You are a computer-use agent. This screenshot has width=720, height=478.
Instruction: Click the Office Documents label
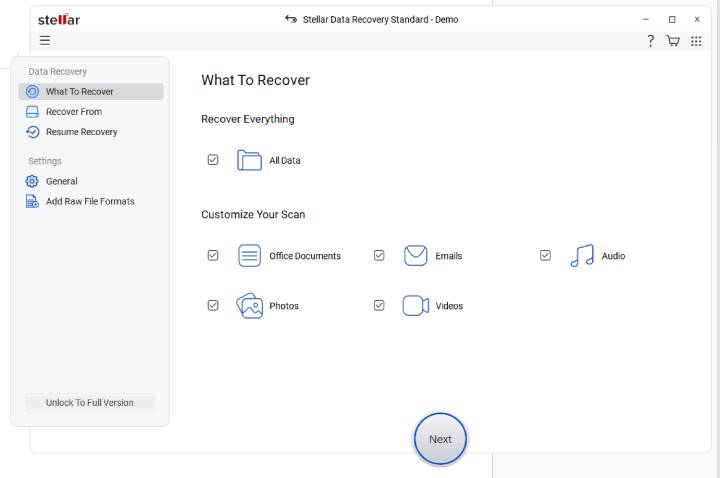tap(305, 256)
